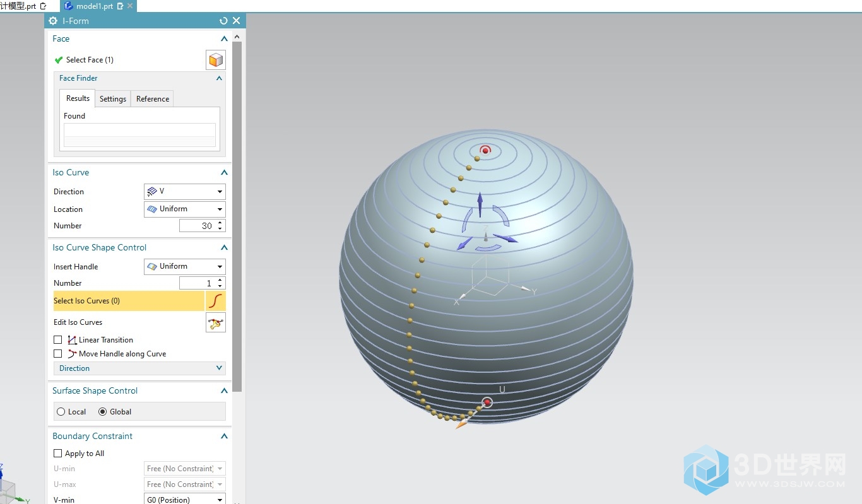Click the bottom red U handle on the sphere
862x504 pixels.
[487, 402]
